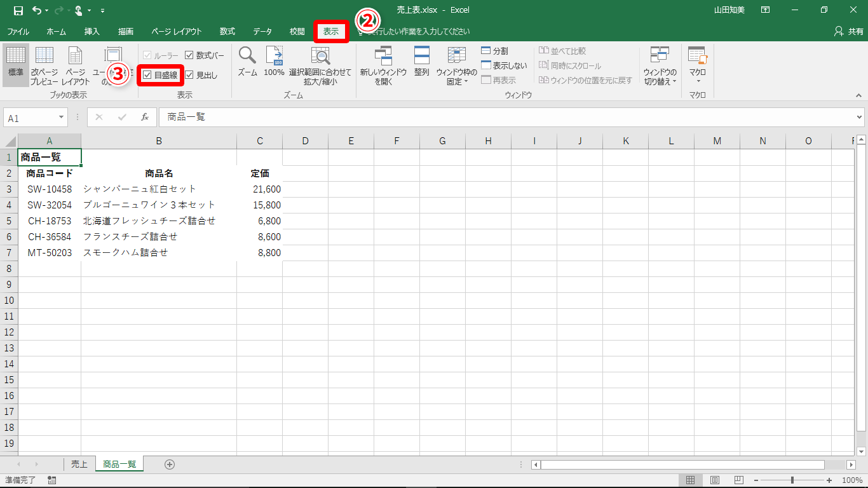
Task: Open Ribbon Display Options icon in title bar
Action: pyautogui.click(x=766, y=10)
